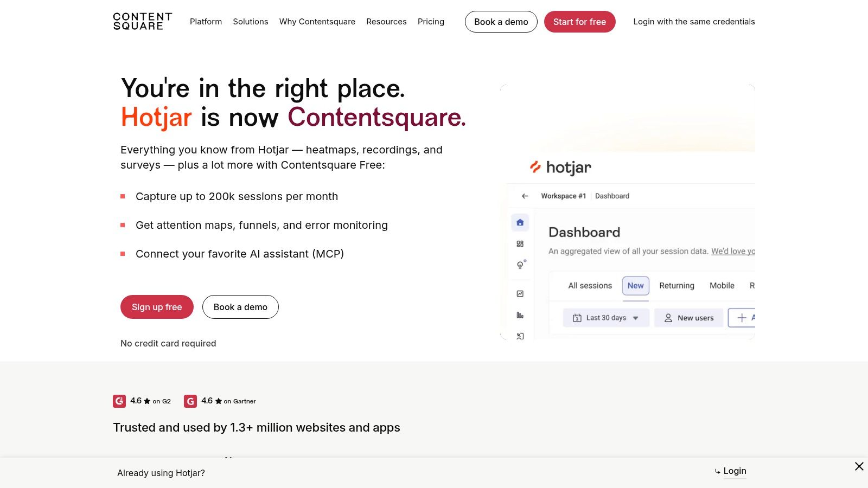Viewport: 868px width, 488px height.
Task: Click the New users filter chip
Action: click(x=689, y=318)
